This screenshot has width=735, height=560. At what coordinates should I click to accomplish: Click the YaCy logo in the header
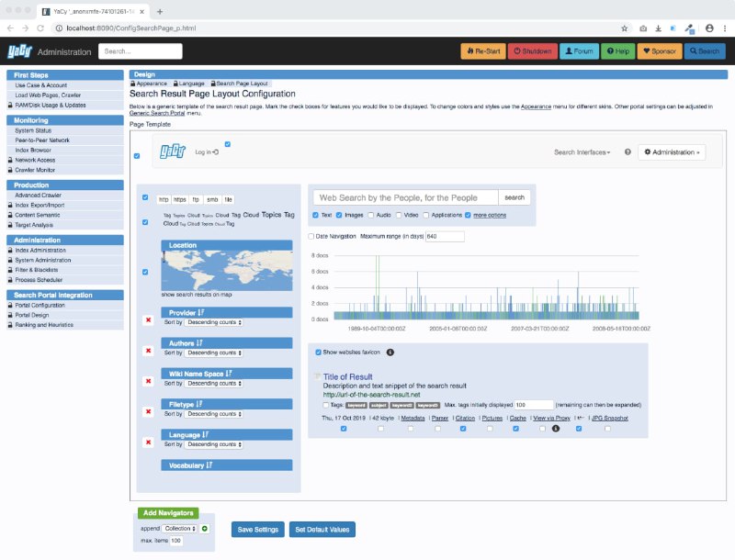click(x=18, y=51)
